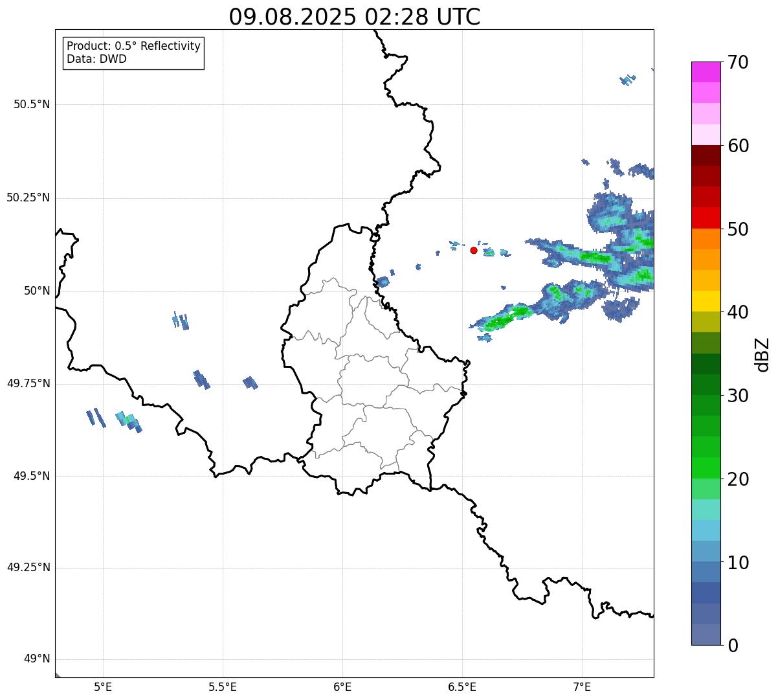The image size is (778, 700).
Task: Click the orange colorbar segment near 50
Action: pos(706,238)
